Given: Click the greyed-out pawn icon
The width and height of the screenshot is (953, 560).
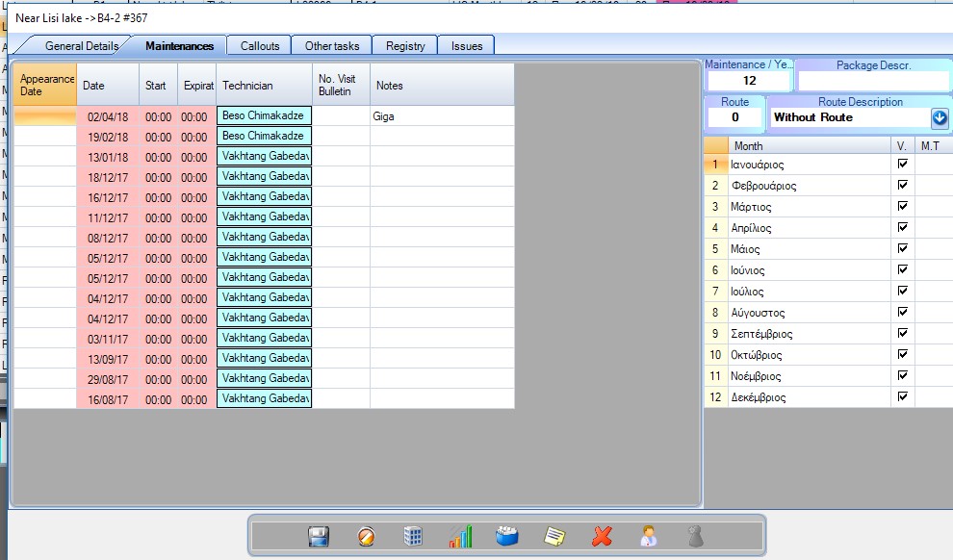Looking at the screenshot, I should point(696,537).
